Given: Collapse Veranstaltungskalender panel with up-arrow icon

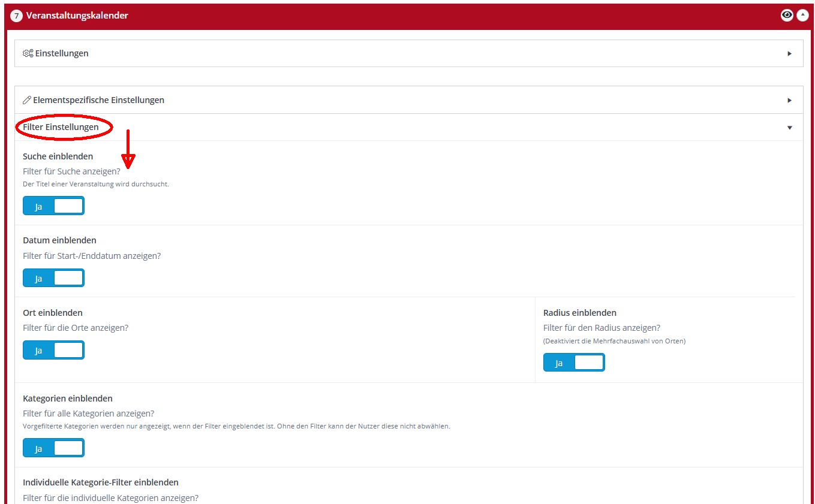Looking at the screenshot, I should pyautogui.click(x=802, y=16).
